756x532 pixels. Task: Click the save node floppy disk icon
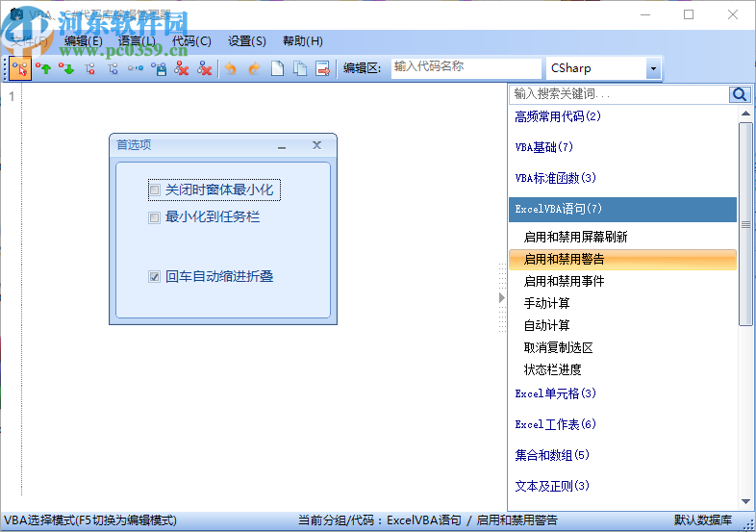(159, 69)
